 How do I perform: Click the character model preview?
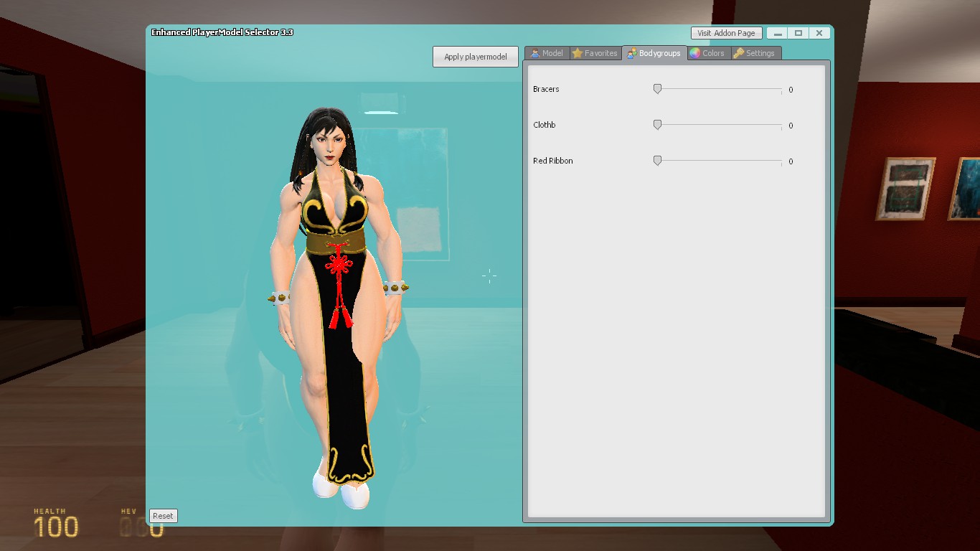337,309
